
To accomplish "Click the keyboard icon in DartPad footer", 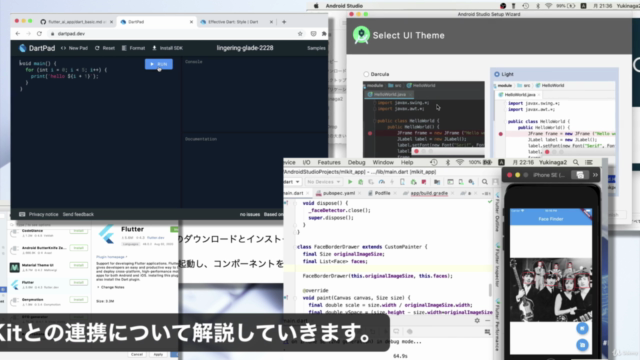I will (x=22, y=214).
